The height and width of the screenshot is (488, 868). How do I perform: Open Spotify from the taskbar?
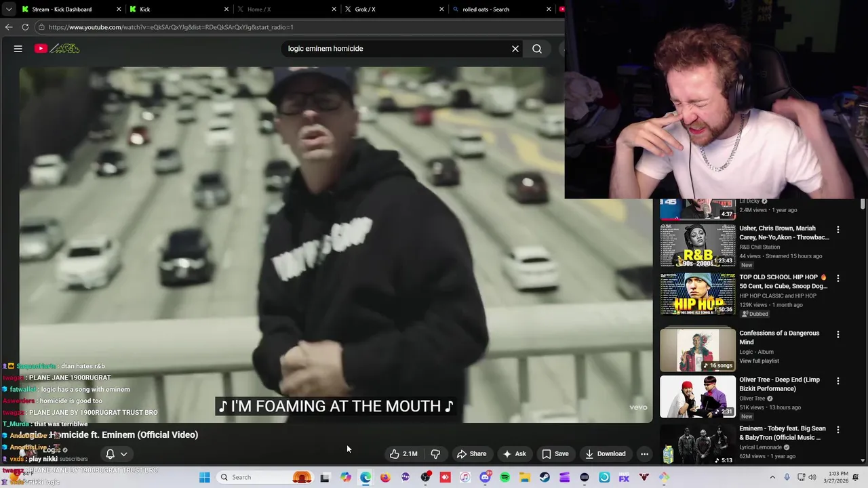point(505,477)
